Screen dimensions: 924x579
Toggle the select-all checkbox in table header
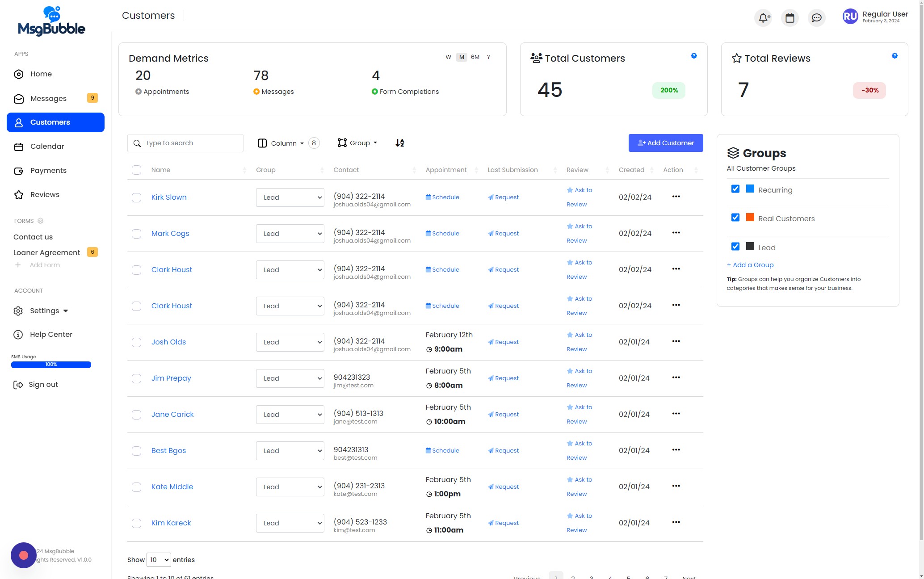136,170
